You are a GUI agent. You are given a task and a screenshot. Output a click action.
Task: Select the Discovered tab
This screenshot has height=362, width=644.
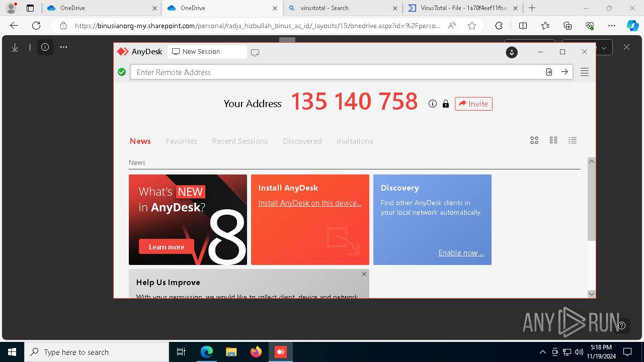302,141
